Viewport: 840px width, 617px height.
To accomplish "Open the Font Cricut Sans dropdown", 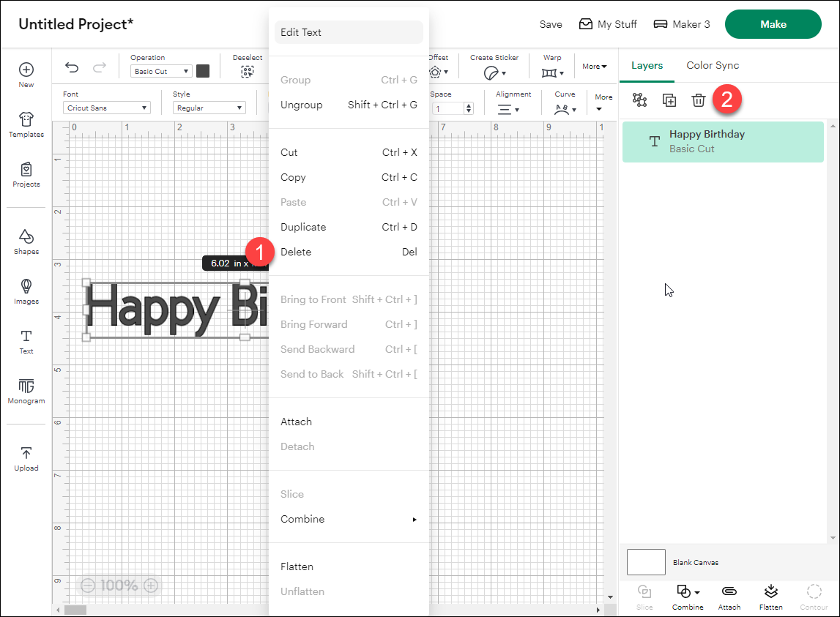I will (107, 108).
